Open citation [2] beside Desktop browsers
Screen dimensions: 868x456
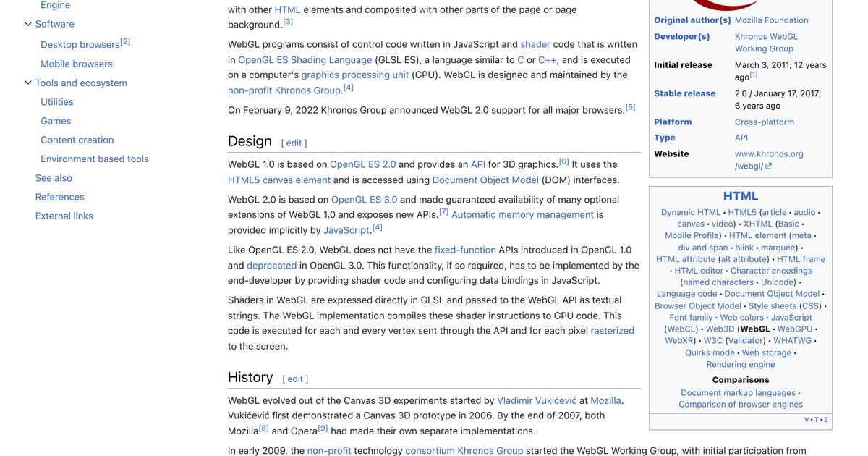click(x=124, y=41)
